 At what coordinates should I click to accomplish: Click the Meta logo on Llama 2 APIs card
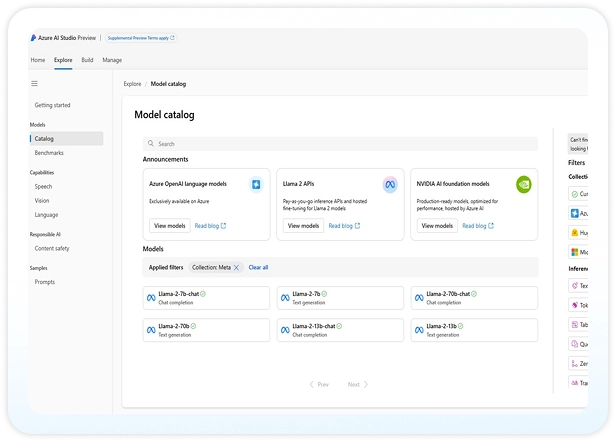point(390,184)
